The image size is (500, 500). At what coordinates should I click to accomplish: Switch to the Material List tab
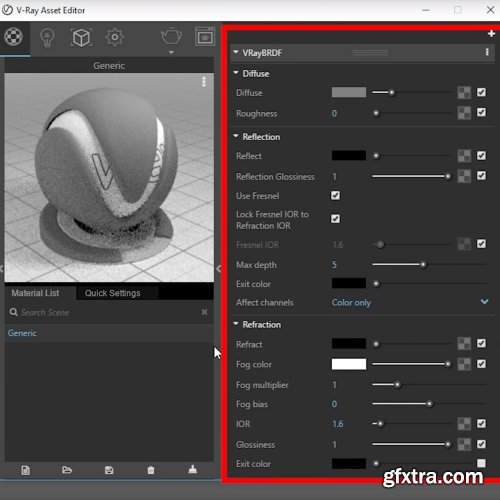pos(35,293)
